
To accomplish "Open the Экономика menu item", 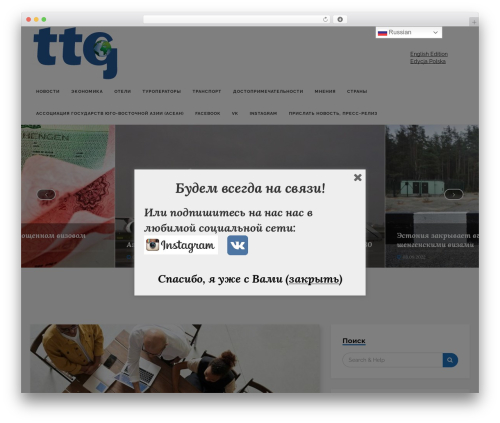I will (87, 91).
